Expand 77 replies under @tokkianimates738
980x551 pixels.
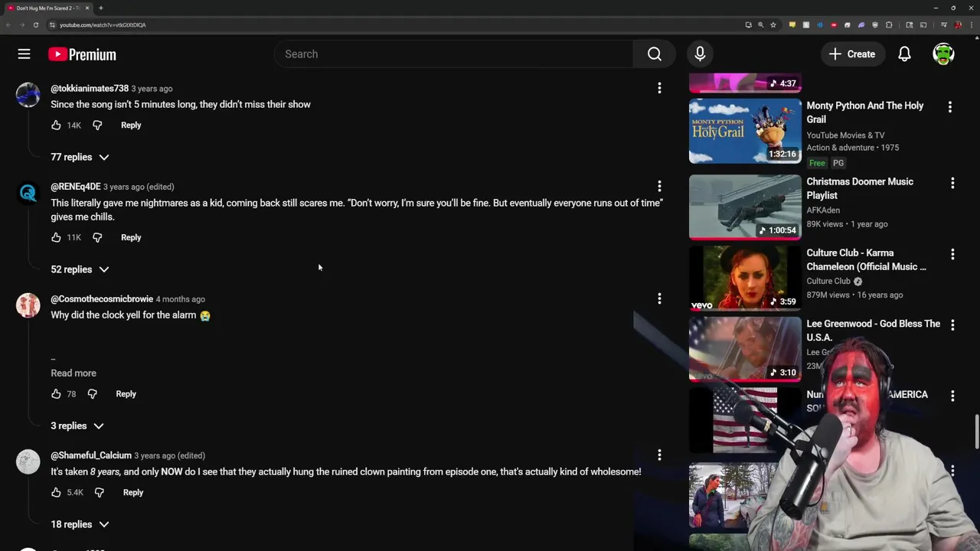[80, 157]
